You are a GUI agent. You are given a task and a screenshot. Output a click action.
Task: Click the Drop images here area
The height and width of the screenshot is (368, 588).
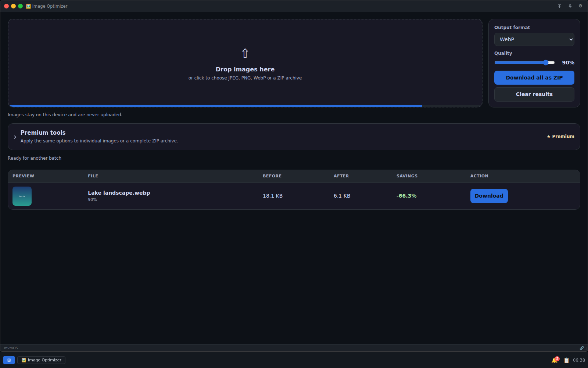click(x=245, y=63)
